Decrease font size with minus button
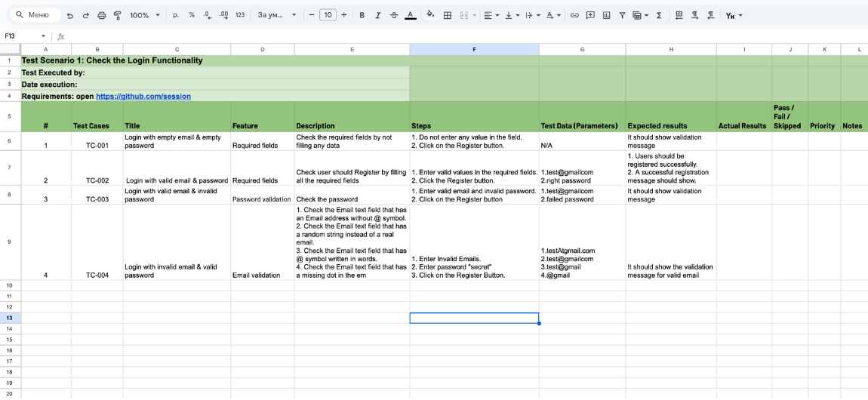Screen dimensions: 868x400 pos(312,16)
